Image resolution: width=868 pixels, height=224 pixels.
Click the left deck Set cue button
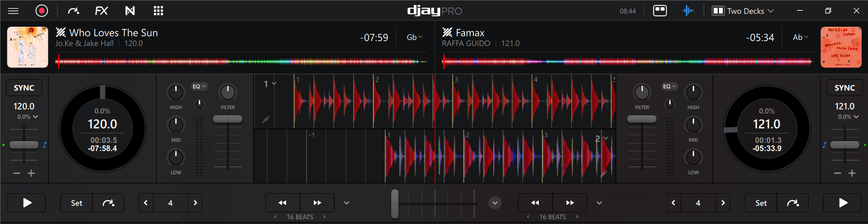[x=77, y=203]
